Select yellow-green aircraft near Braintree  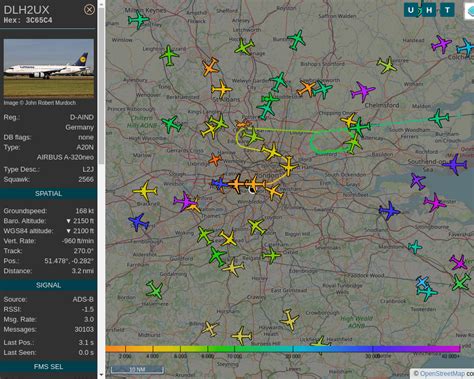(x=387, y=65)
